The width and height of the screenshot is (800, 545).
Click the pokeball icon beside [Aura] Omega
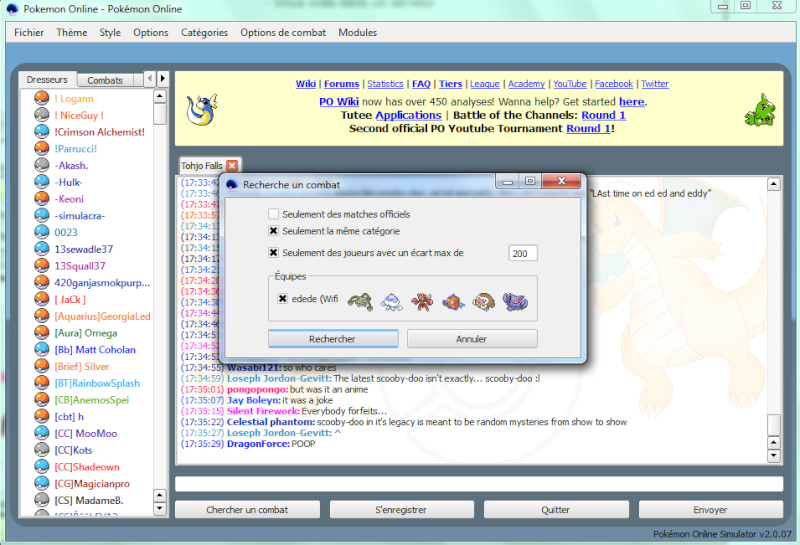pos(41,333)
